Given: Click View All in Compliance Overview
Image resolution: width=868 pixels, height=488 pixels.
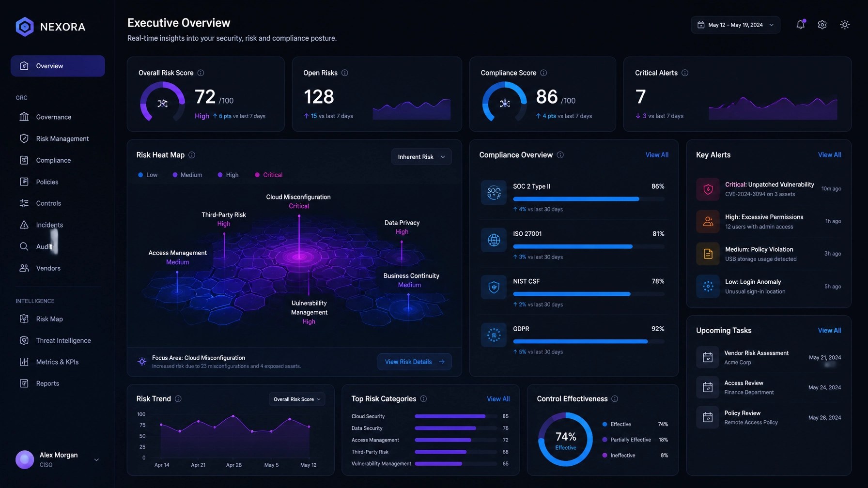Looking at the screenshot, I should [x=657, y=155].
